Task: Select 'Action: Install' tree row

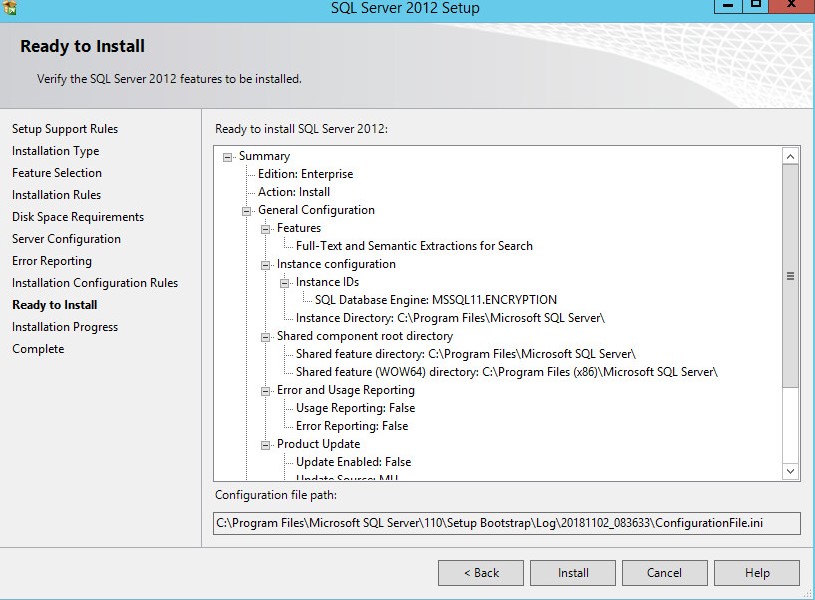Action: point(294,192)
